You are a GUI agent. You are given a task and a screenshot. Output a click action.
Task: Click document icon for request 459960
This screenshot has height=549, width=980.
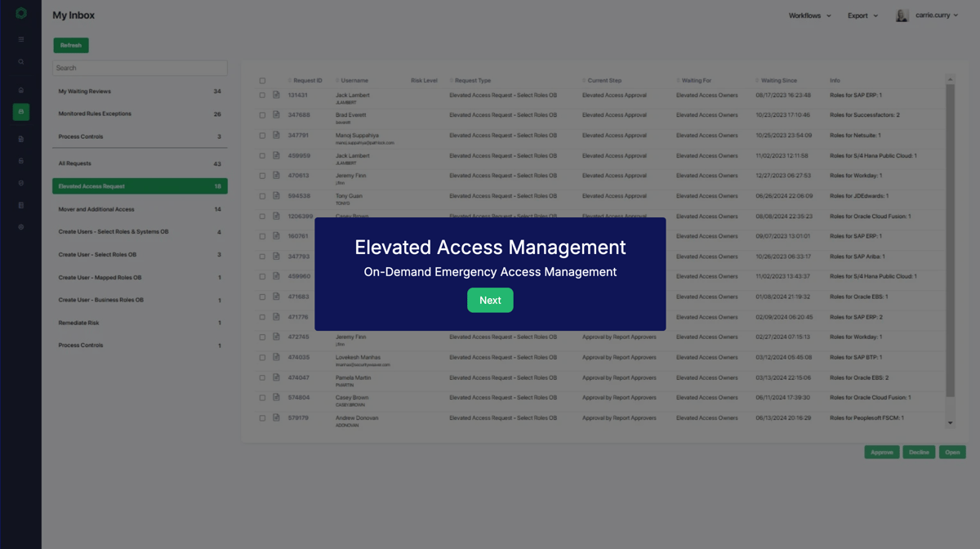tap(276, 276)
